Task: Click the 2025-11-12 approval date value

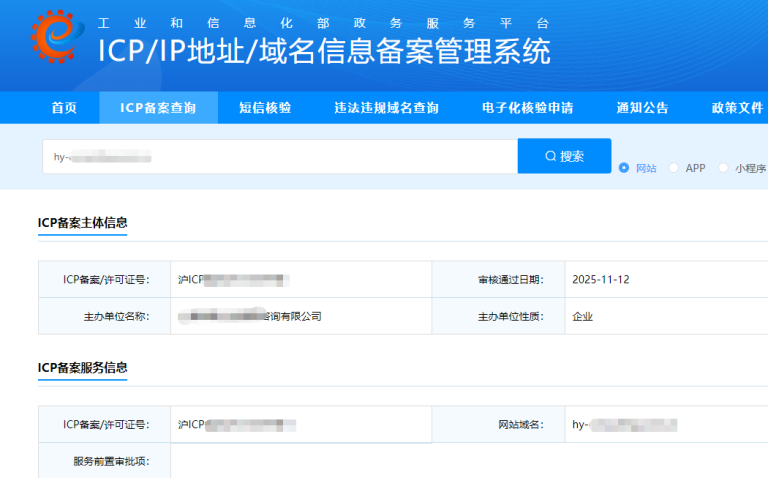Action: [x=601, y=279]
